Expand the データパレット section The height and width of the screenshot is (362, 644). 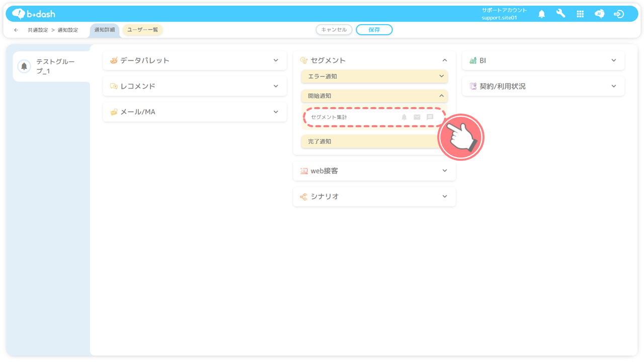point(276,60)
